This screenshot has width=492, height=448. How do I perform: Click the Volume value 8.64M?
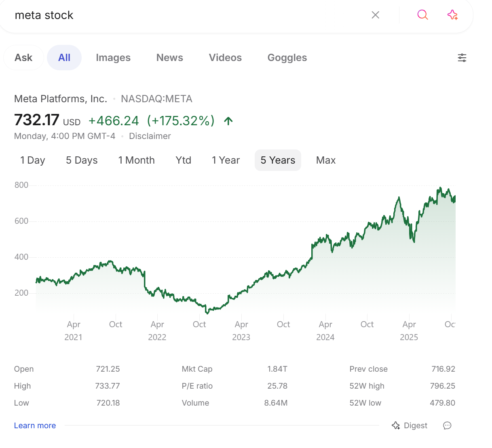click(276, 403)
